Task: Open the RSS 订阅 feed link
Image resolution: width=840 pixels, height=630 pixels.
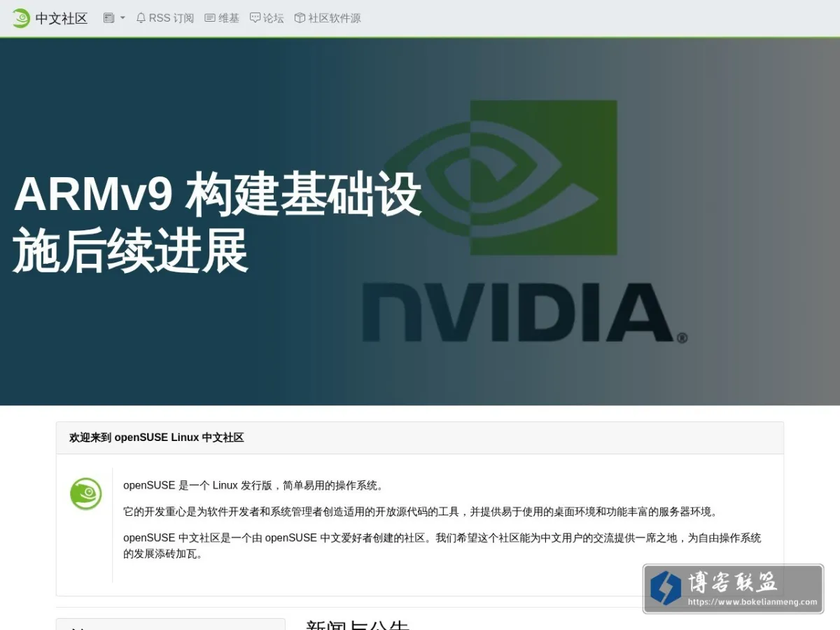Action: point(164,18)
